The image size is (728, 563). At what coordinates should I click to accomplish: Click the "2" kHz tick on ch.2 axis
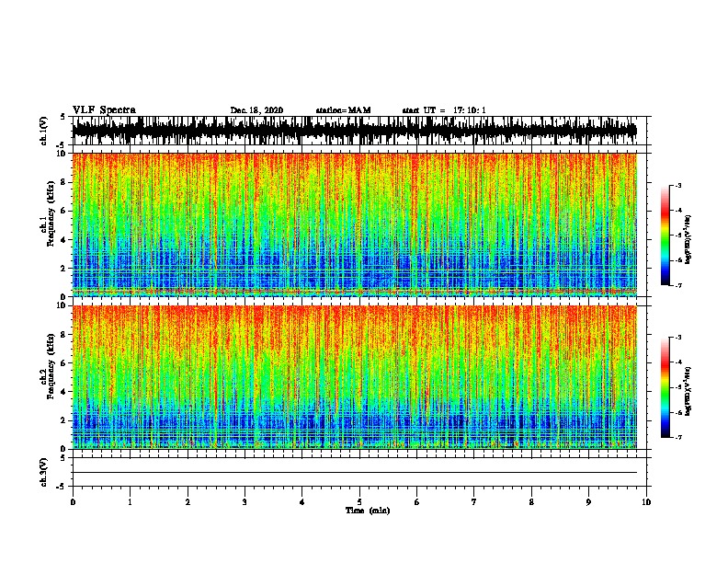[63, 420]
